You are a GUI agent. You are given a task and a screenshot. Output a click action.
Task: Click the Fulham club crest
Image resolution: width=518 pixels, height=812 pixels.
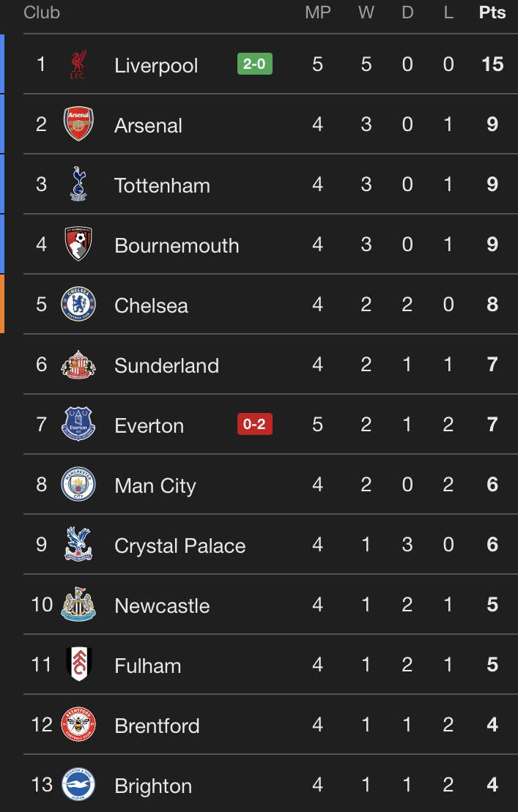click(x=78, y=665)
